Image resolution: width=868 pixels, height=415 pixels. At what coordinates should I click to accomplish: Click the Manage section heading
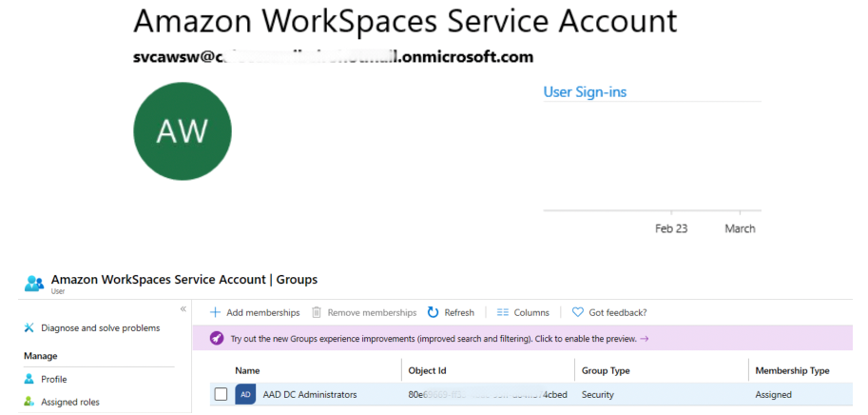[41, 356]
